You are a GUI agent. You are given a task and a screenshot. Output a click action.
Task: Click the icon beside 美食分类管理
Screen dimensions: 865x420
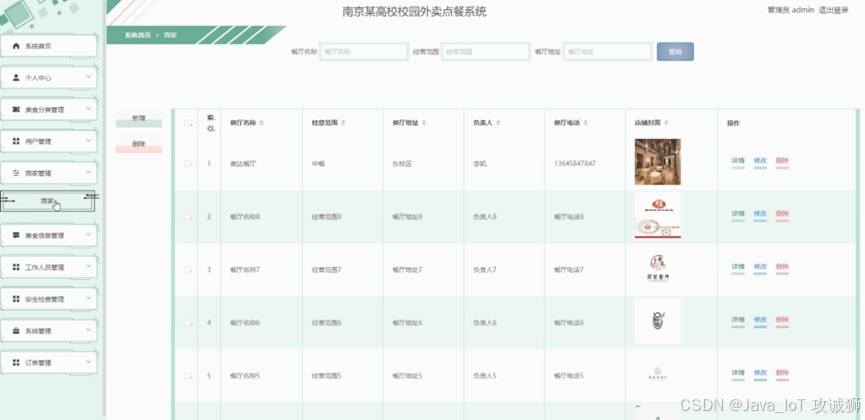click(16, 110)
